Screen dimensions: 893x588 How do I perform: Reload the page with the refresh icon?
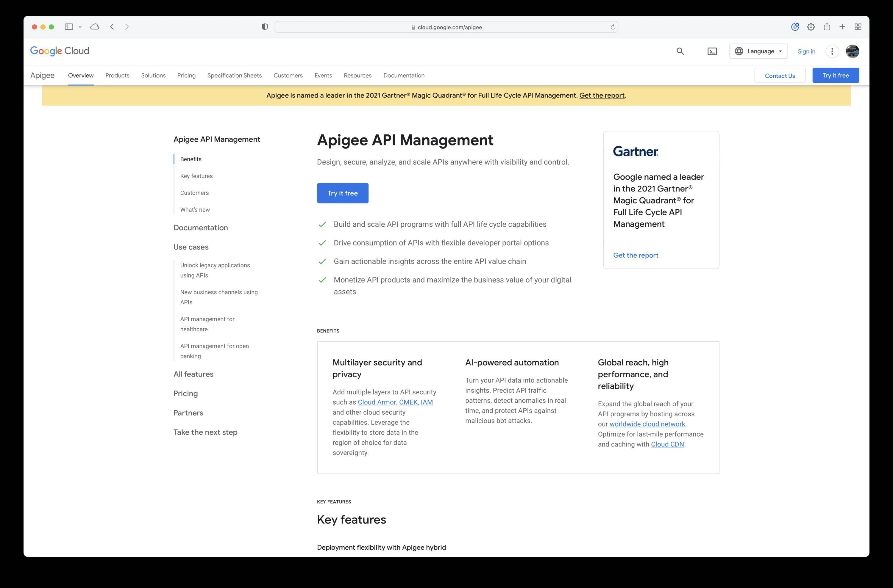tap(613, 27)
